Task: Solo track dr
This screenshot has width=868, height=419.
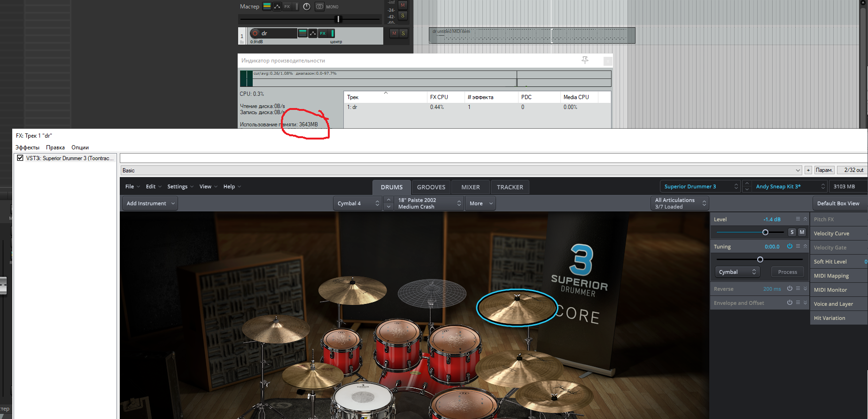Action: [x=403, y=33]
